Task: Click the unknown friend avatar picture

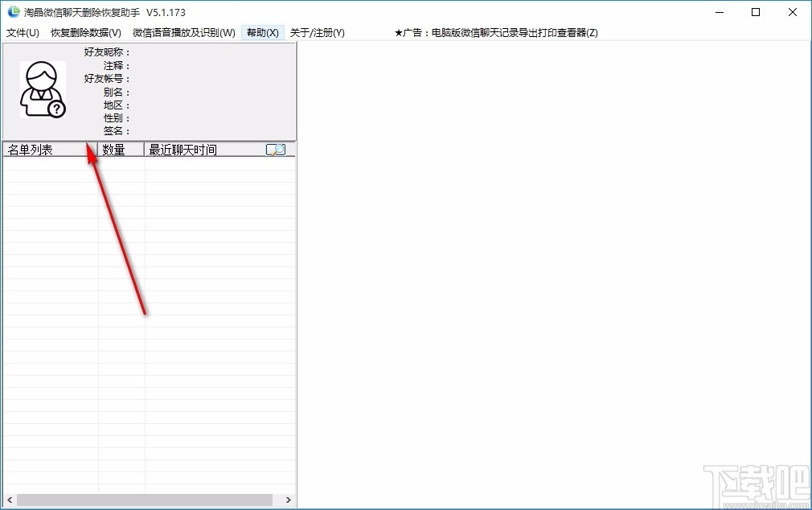Action: point(43,89)
